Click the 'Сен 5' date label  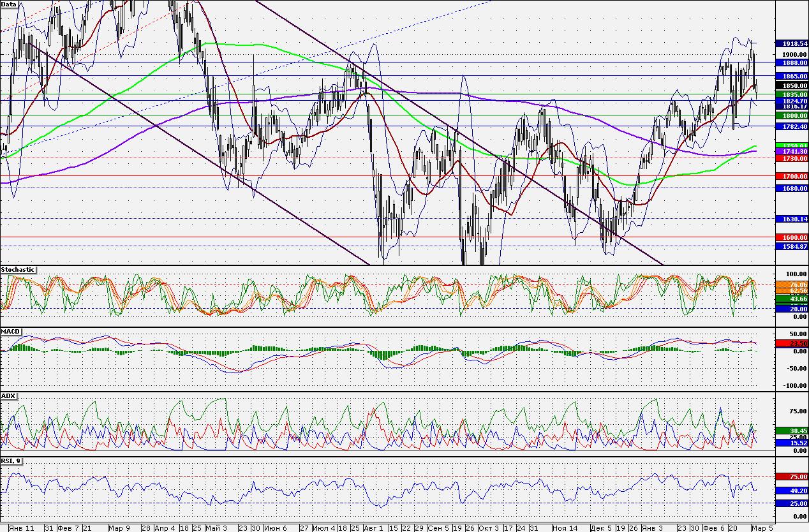438,528
